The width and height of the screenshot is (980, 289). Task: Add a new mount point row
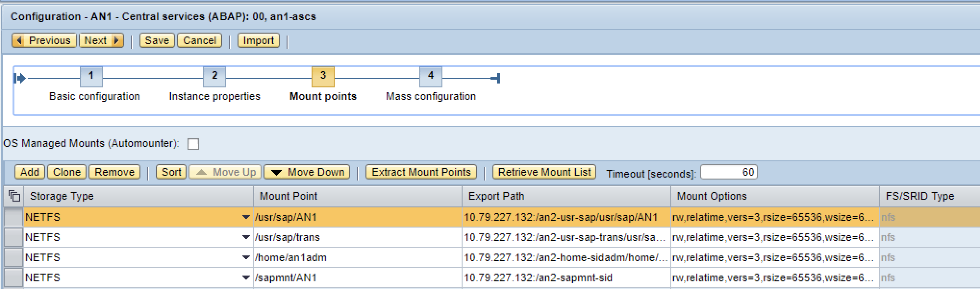coord(30,172)
